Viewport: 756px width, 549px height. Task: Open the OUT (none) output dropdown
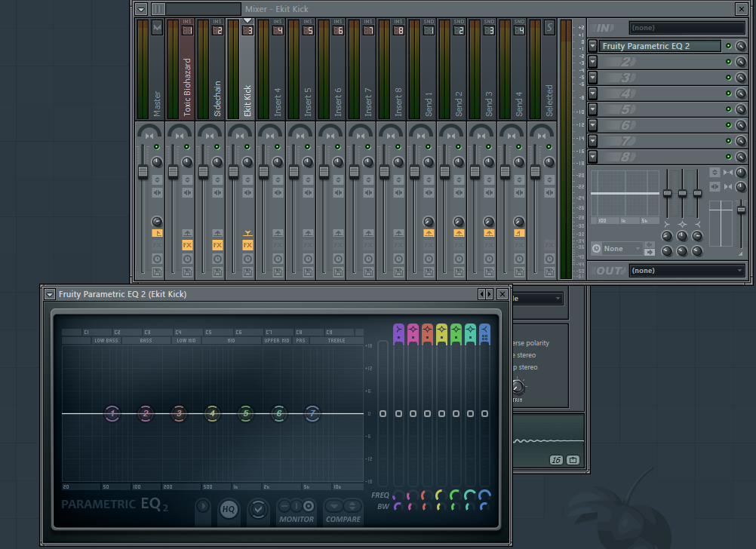tap(687, 271)
